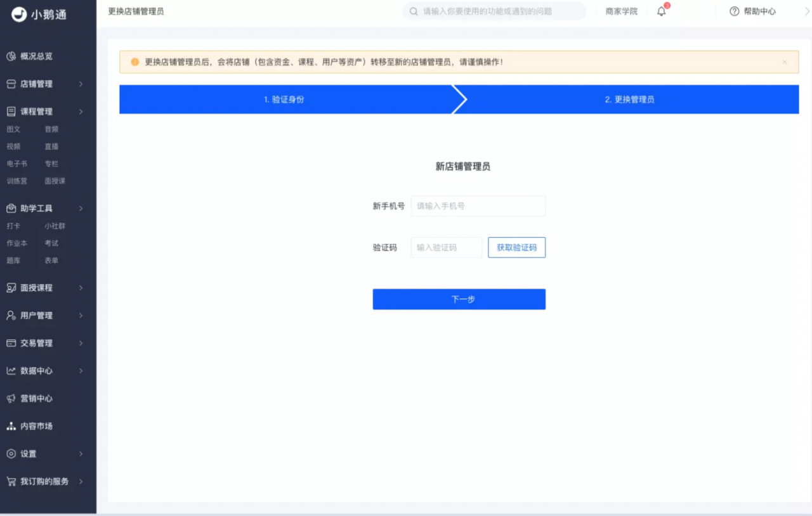Click the 内容市场 icon in sidebar
812x516 pixels.
point(11,427)
